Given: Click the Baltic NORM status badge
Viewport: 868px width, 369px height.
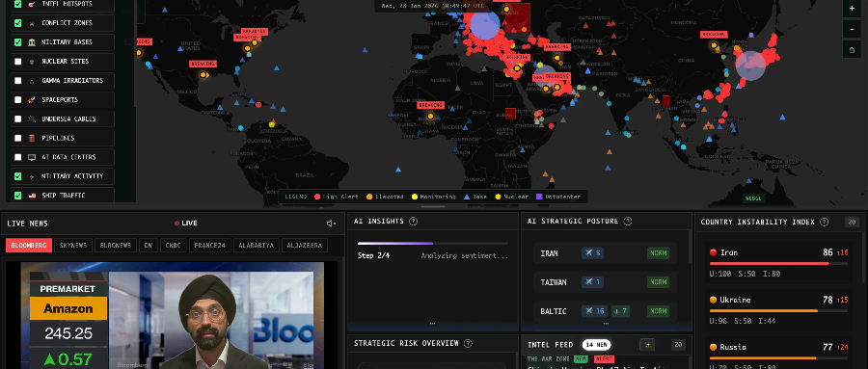Looking at the screenshot, I should click(658, 311).
